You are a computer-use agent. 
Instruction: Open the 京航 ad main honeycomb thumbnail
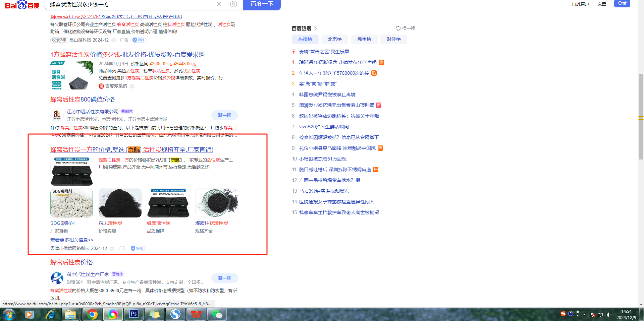click(x=72, y=171)
